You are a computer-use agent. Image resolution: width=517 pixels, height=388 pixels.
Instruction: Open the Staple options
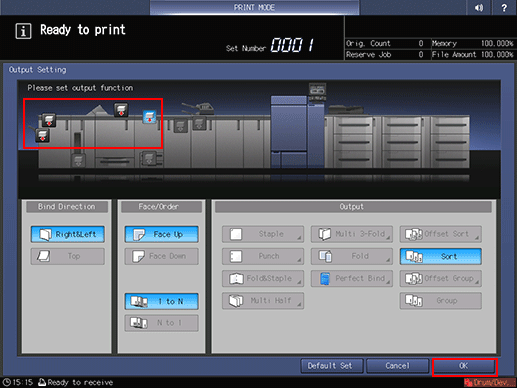(x=263, y=234)
